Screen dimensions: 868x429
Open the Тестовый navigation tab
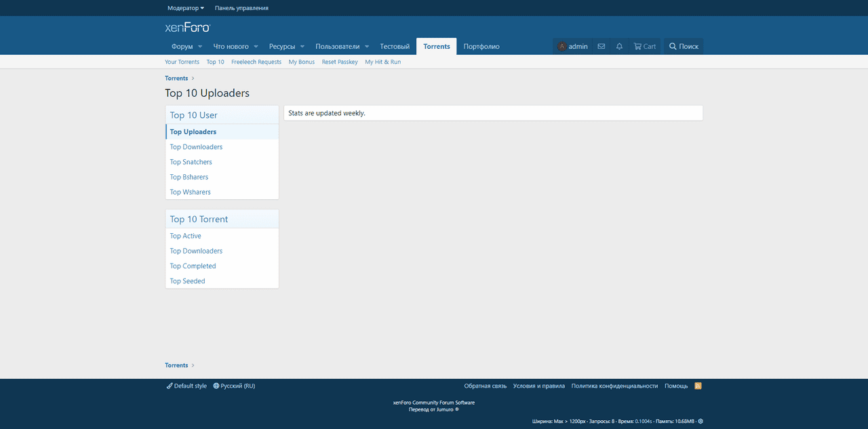tap(395, 47)
